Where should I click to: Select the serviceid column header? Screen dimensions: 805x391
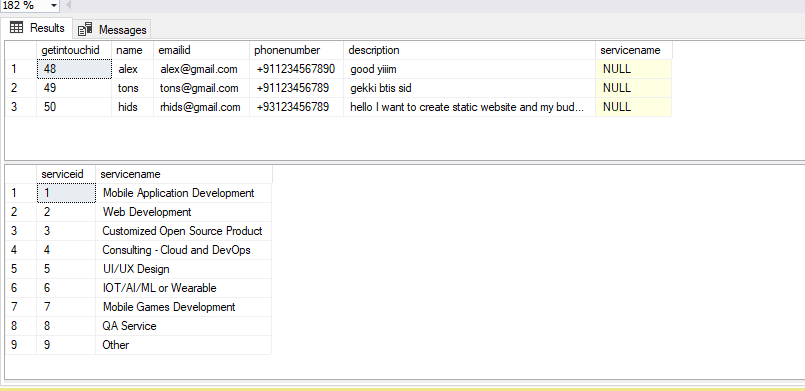(66, 174)
